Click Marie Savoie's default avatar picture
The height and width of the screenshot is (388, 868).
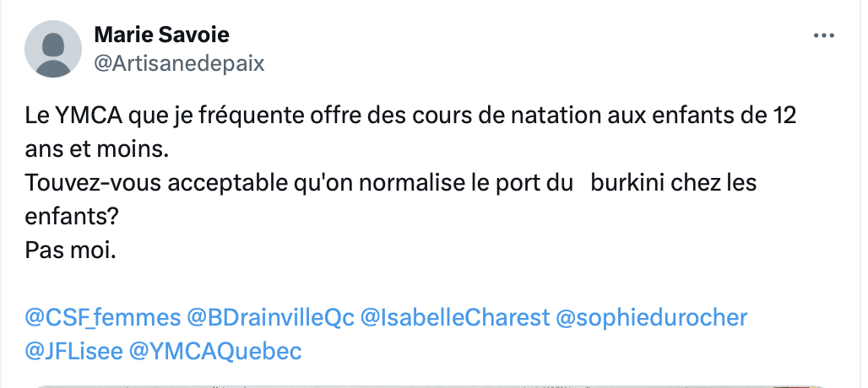click(x=53, y=49)
